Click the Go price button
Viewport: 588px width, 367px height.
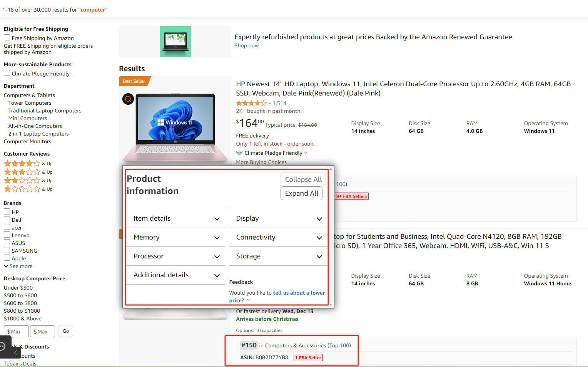[x=66, y=331]
